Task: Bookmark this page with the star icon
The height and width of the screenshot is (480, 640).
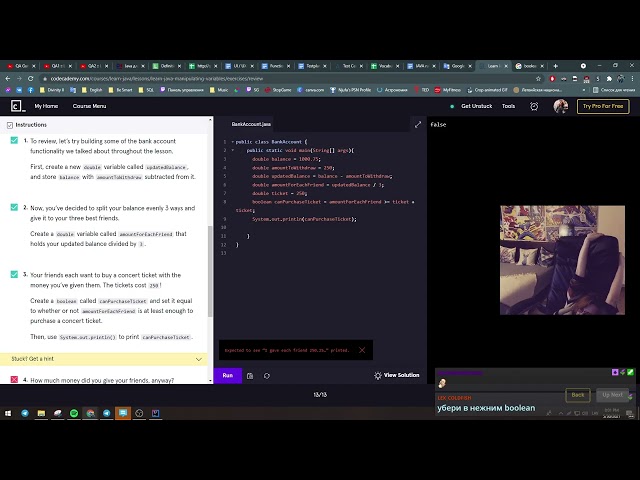Action: (538, 78)
